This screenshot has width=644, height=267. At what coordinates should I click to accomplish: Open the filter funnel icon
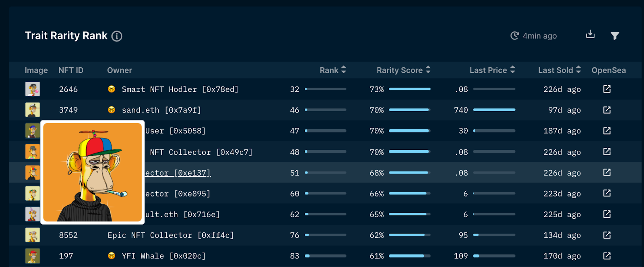click(615, 36)
